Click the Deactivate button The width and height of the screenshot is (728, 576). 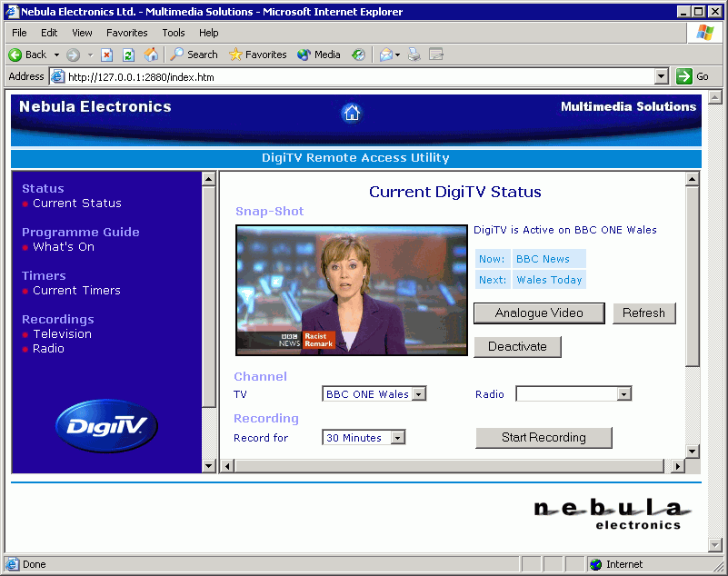pos(518,347)
